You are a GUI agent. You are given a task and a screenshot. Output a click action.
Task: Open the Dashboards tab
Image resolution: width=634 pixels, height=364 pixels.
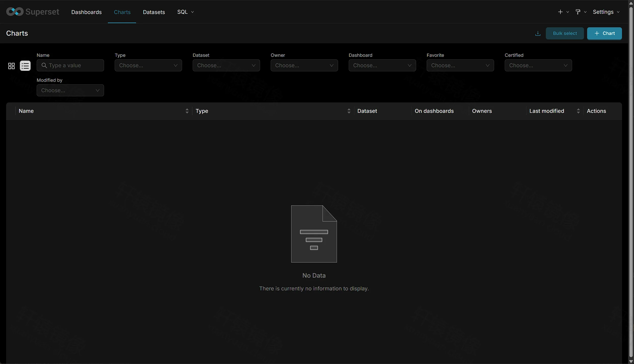coord(86,12)
